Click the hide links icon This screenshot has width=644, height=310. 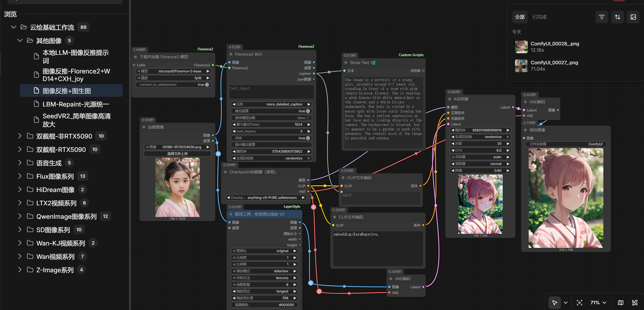point(635,303)
